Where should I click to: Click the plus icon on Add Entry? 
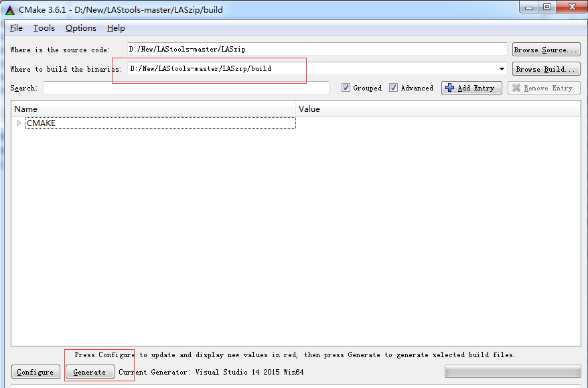coord(449,88)
